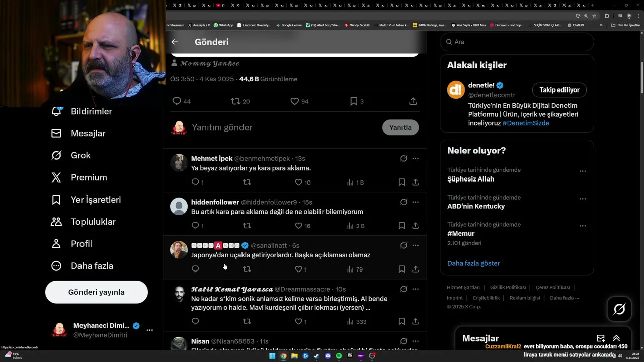Open the Hizmet Şartları footer link
The image size is (644, 362).
click(463, 287)
